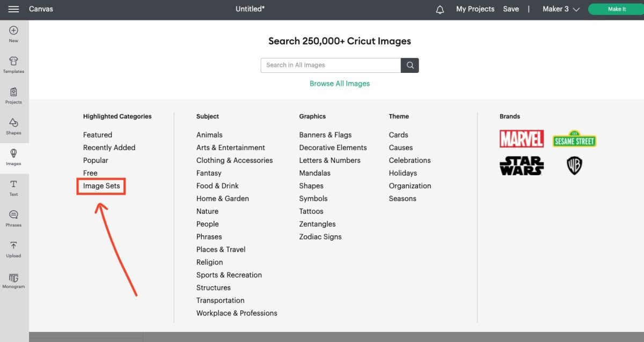Open the Featured category
This screenshot has height=342, width=644.
(98, 135)
